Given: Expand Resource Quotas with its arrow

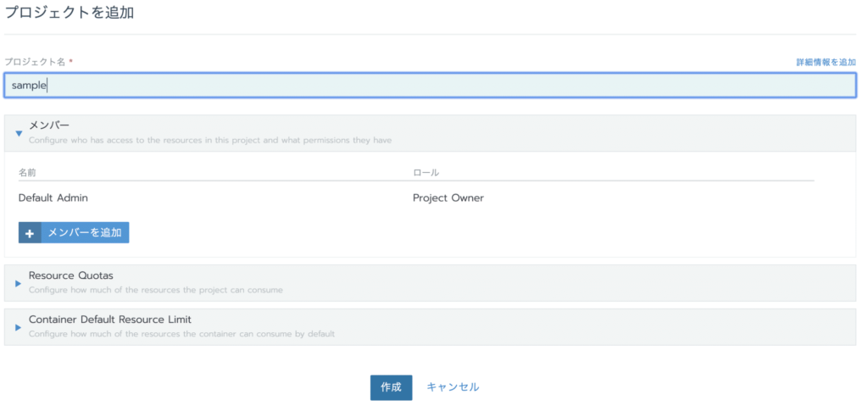Looking at the screenshot, I should coord(19,283).
